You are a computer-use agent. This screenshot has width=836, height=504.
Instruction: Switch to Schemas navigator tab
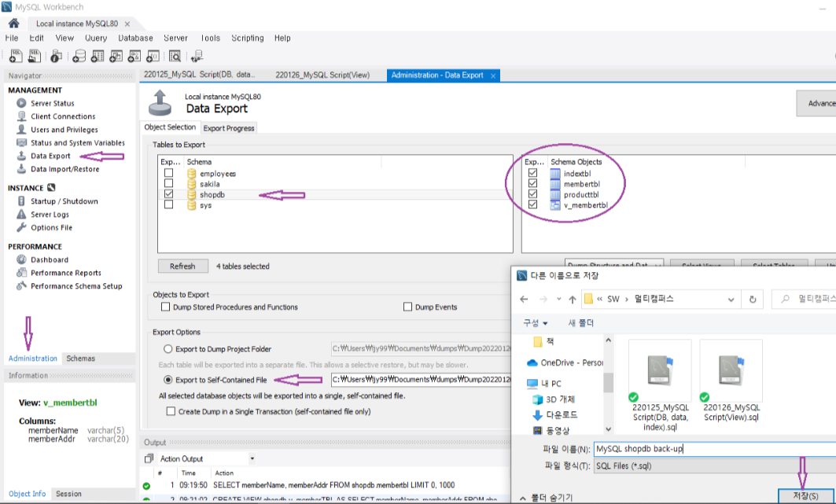pyautogui.click(x=80, y=359)
